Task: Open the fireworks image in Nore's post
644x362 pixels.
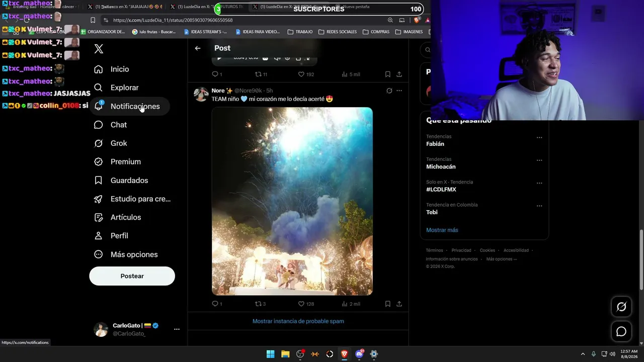Action: tap(292, 201)
